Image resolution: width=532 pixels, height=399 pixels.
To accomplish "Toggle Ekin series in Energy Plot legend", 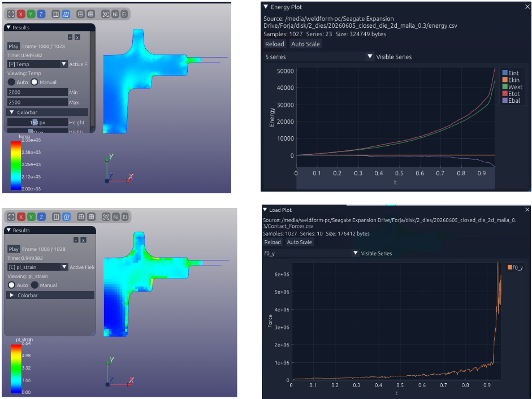I will click(511, 80).
